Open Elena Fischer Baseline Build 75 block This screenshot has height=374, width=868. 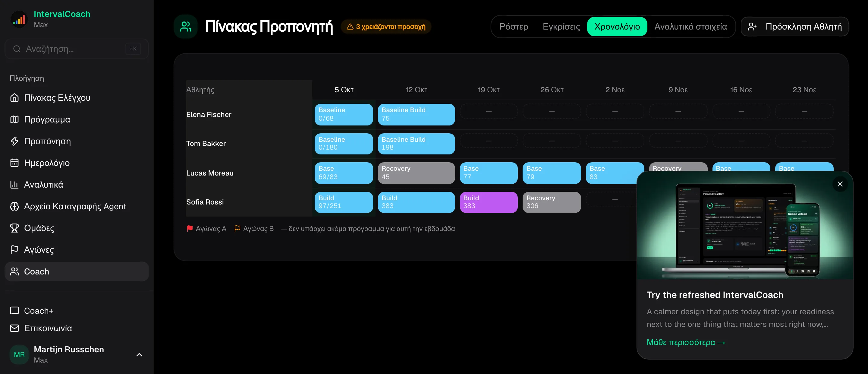point(416,114)
